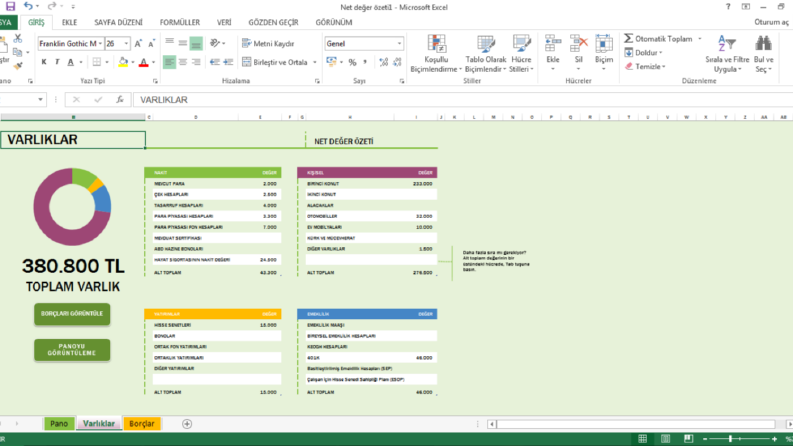Click the Redo arrow icon
Screen dimensions: 793x446
52,7
